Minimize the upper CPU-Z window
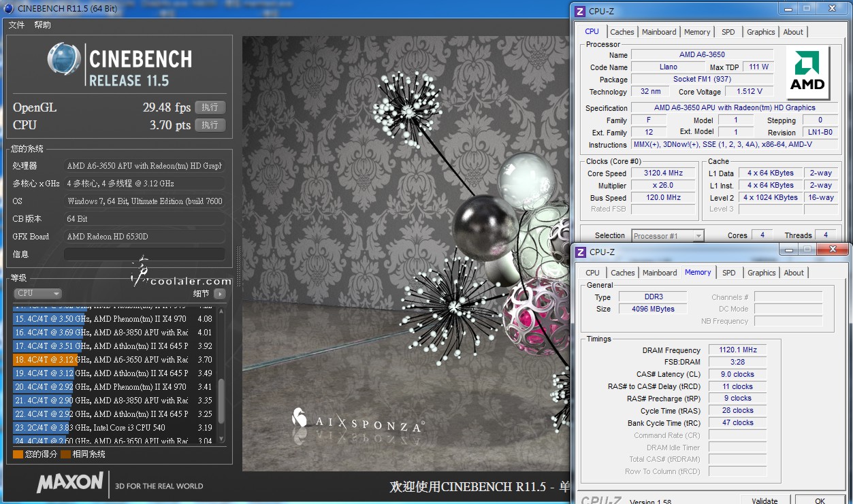The height and width of the screenshot is (504, 853). click(788, 9)
